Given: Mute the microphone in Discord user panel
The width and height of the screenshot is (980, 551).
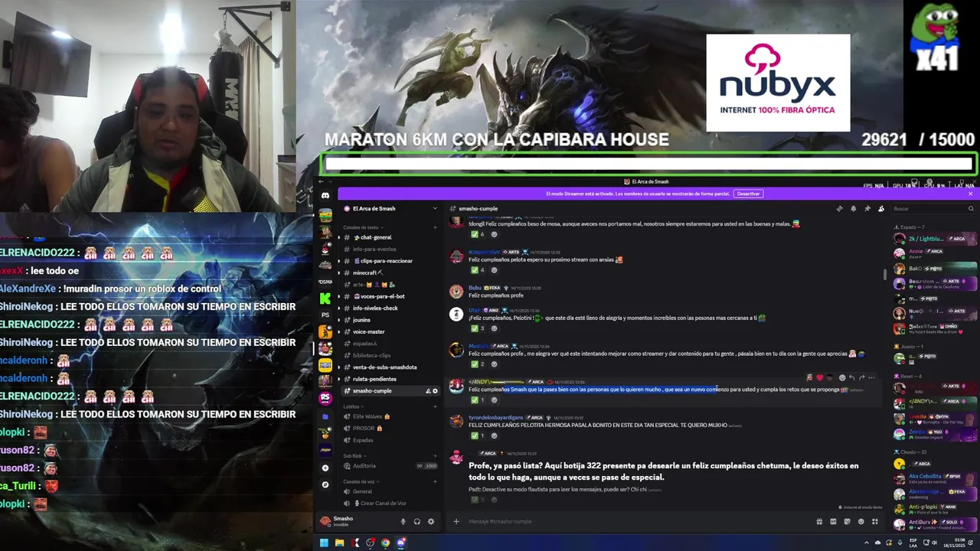Looking at the screenshot, I should pyautogui.click(x=403, y=521).
